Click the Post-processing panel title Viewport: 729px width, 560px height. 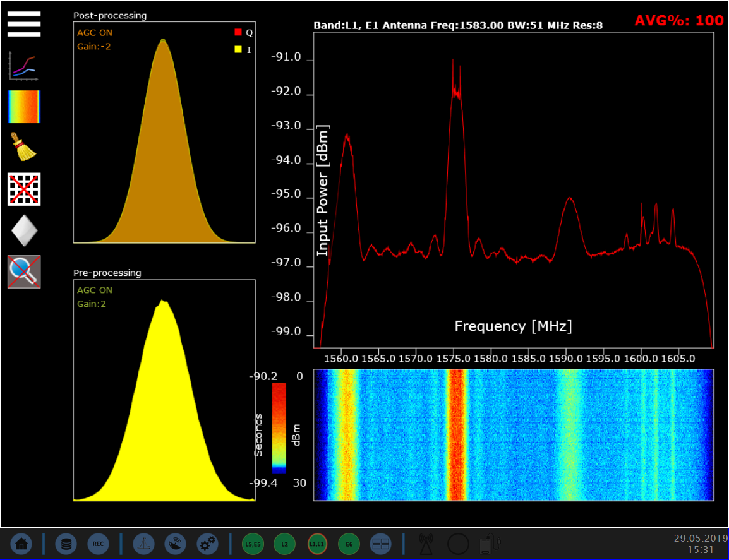click(110, 15)
